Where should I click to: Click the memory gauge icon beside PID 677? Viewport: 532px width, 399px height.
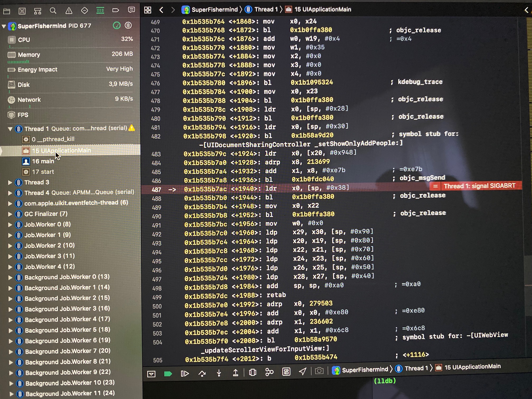[x=117, y=25]
